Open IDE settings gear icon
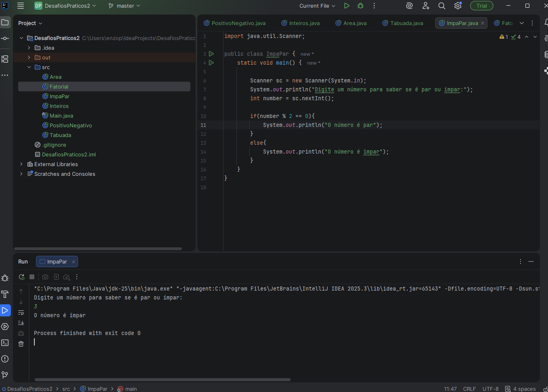This screenshot has width=548, height=392. pyautogui.click(x=457, y=6)
